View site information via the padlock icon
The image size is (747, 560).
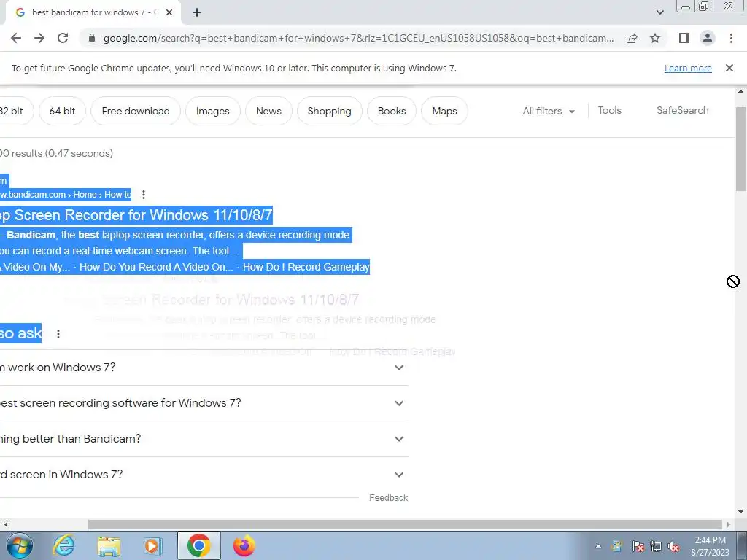click(x=92, y=38)
